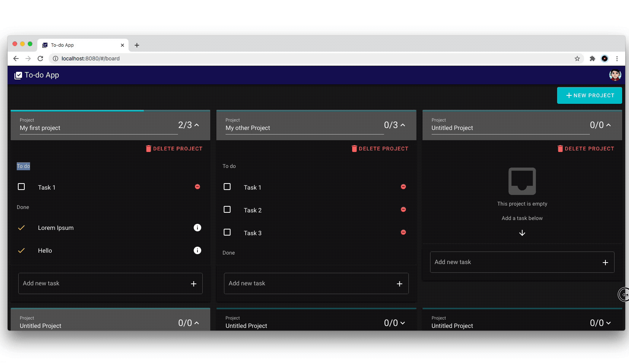Check Task 1 in My other Project
The height and width of the screenshot is (364, 629).
point(227,187)
